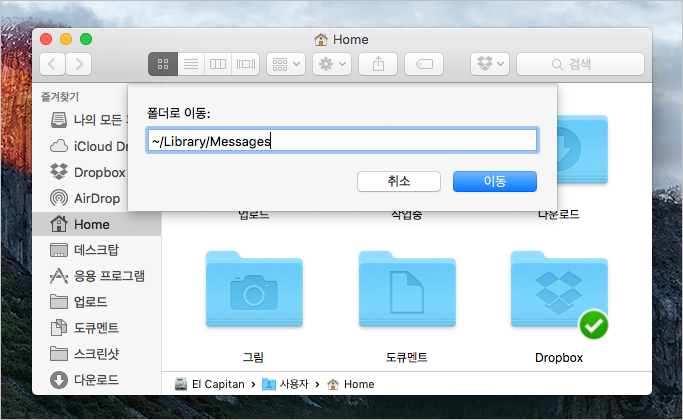
Task: Select Dropbox in the sidebar
Action: pyautogui.click(x=88, y=172)
